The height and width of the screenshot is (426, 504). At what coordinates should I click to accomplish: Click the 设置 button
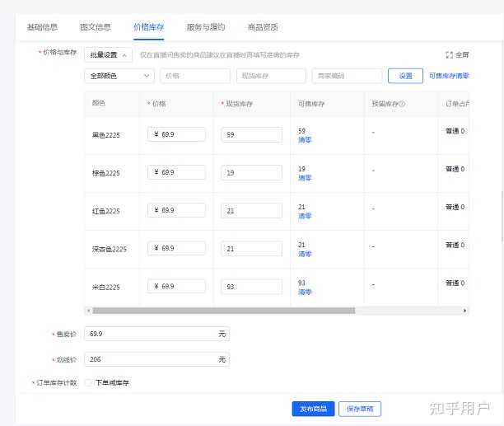[405, 76]
